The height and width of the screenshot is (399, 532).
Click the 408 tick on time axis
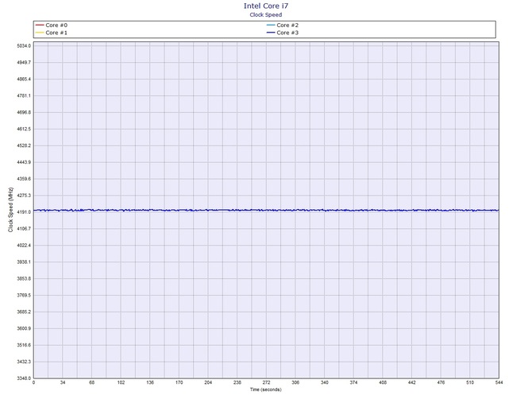click(x=383, y=382)
